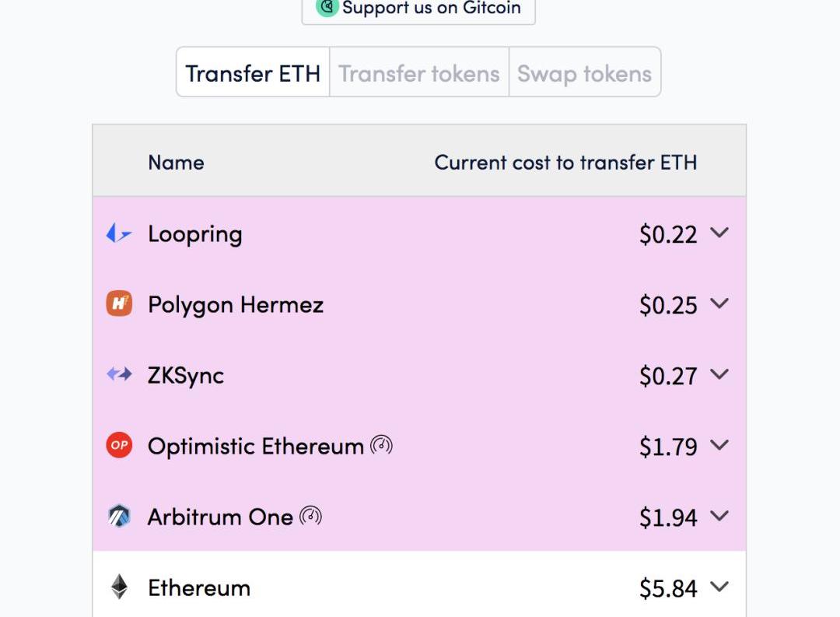Viewport: 840px width, 617px height.
Task: Click the Arbitrum One logo icon
Action: (119, 517)
